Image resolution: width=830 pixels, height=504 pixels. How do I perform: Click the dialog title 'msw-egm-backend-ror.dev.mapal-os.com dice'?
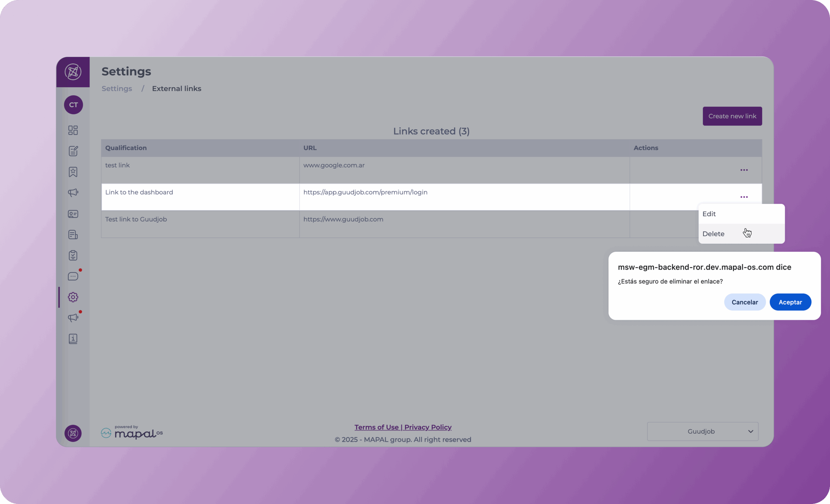[704, 267]
